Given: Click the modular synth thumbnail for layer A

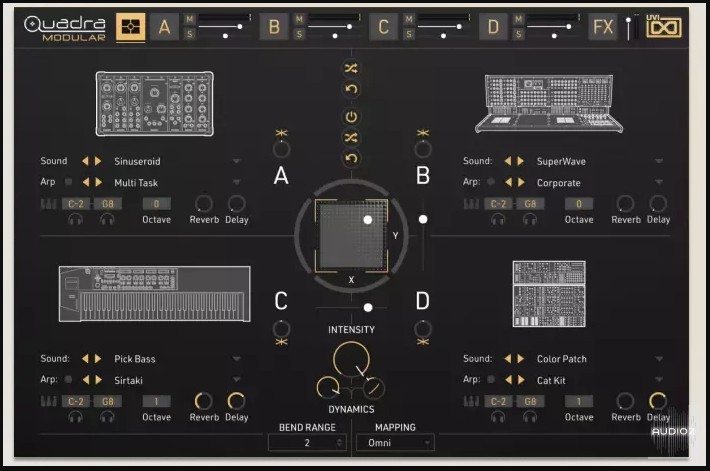Looking at the screenshot, I should click(154, 104).
